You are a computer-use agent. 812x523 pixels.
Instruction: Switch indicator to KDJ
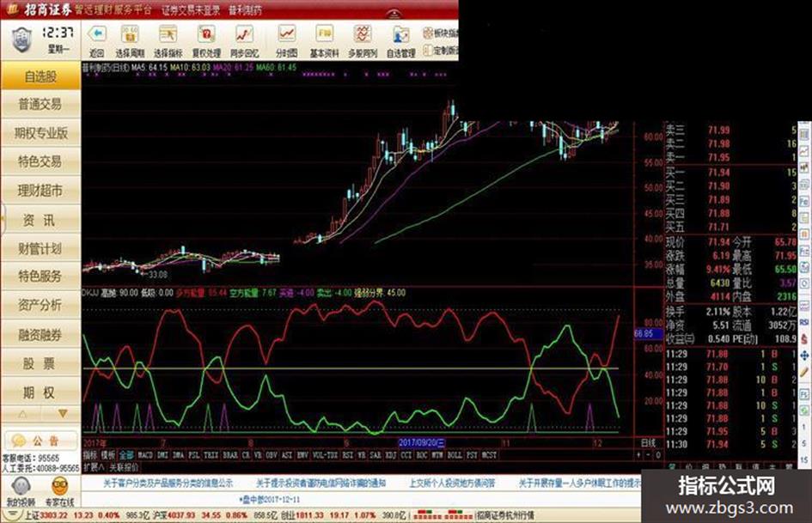pyautogui.click(x=389, y=455)
